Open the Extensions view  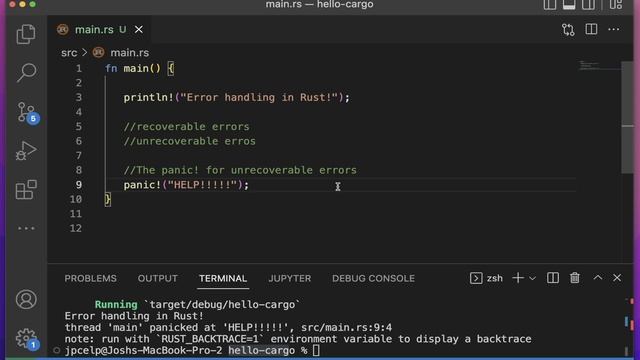[x=26, y=190]
